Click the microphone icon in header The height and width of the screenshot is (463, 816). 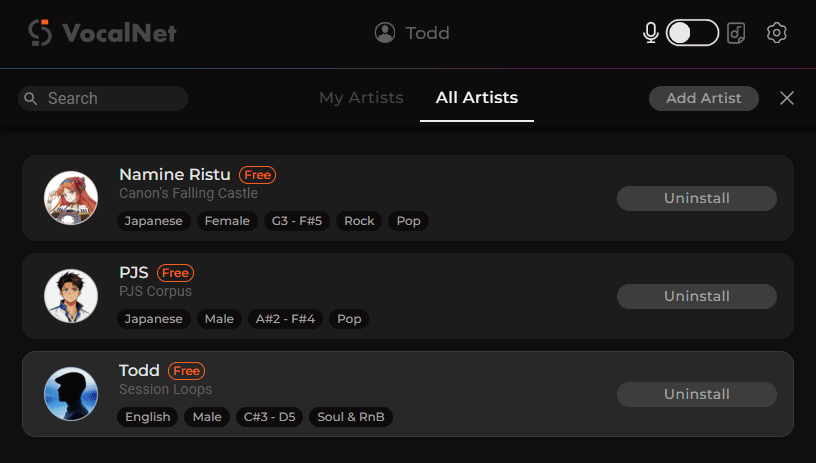[x=650, y=33]
